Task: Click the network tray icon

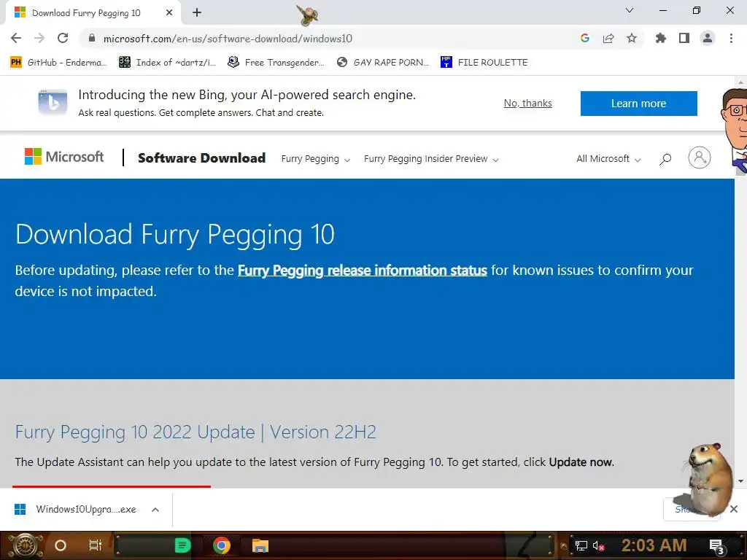Action: (581, 545)
